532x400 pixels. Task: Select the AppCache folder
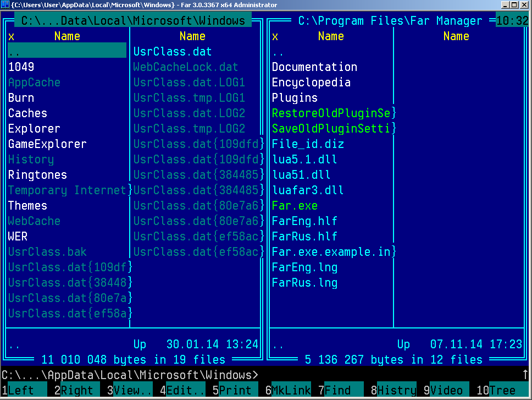tap(34, 83)
